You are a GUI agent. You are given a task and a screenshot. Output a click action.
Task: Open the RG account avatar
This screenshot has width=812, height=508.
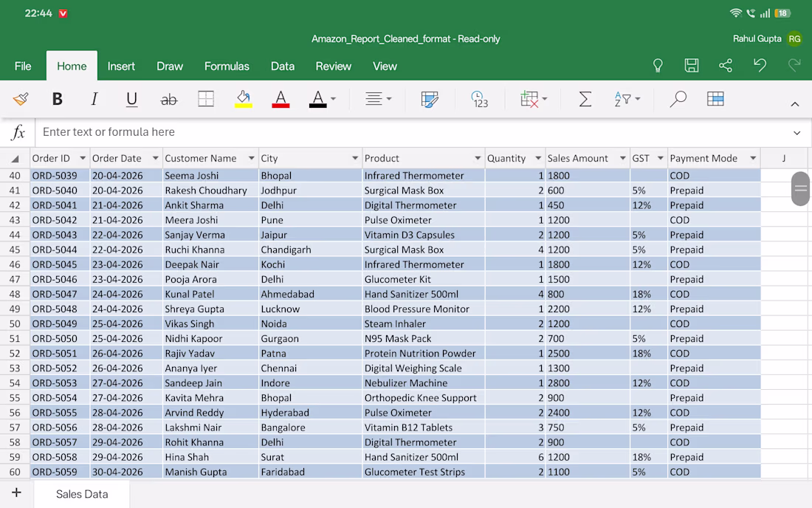[x=794, y=39]
